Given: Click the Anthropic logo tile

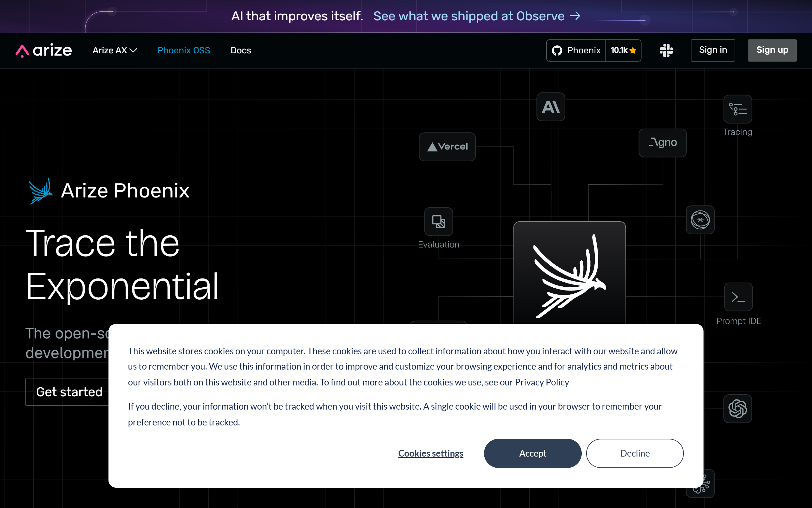Looking at the screenshot, I should [x=551, y=107].
